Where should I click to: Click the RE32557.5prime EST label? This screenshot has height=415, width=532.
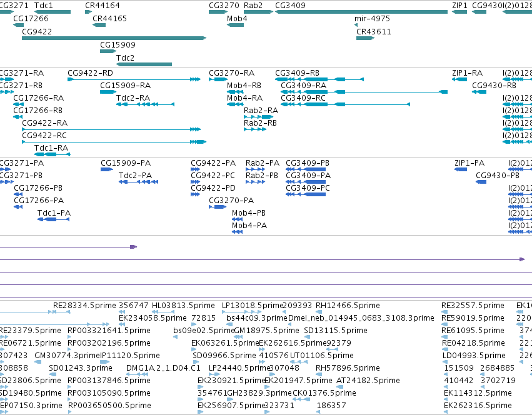point(473,306)
